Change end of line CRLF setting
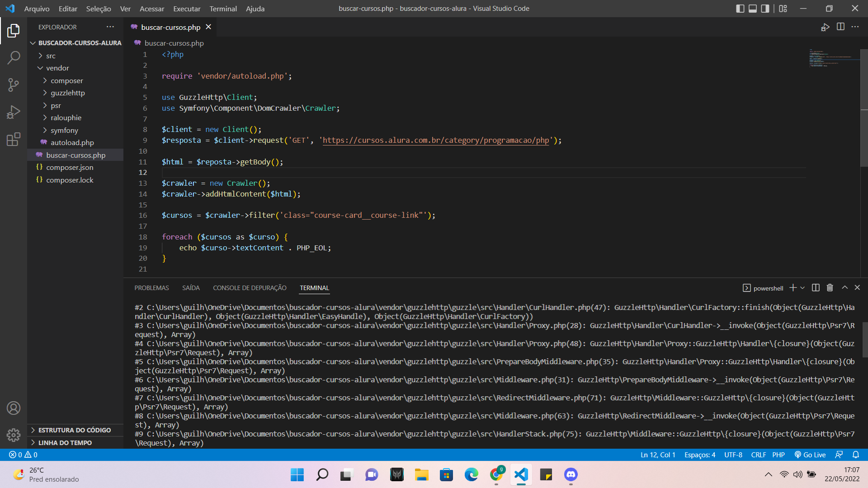Screen dimensions: 868x488 tap(758, 455)
